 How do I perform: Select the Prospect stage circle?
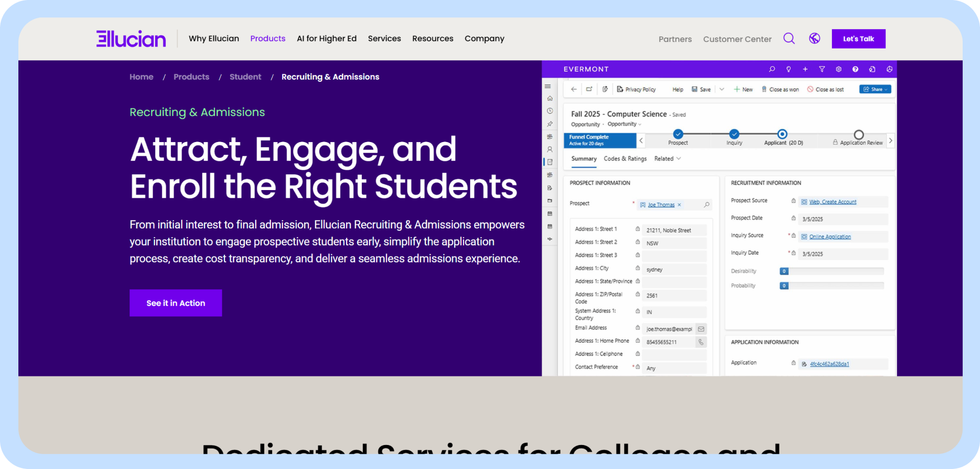point(678,134)
